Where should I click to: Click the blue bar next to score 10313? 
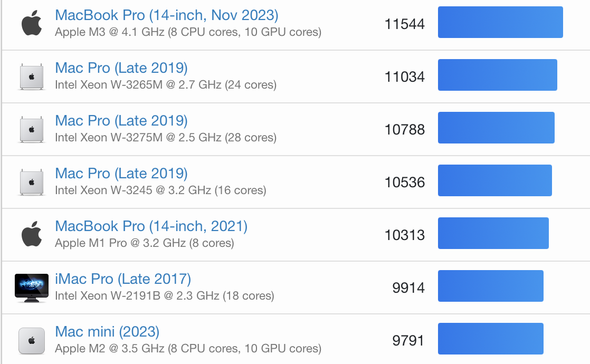493,233
